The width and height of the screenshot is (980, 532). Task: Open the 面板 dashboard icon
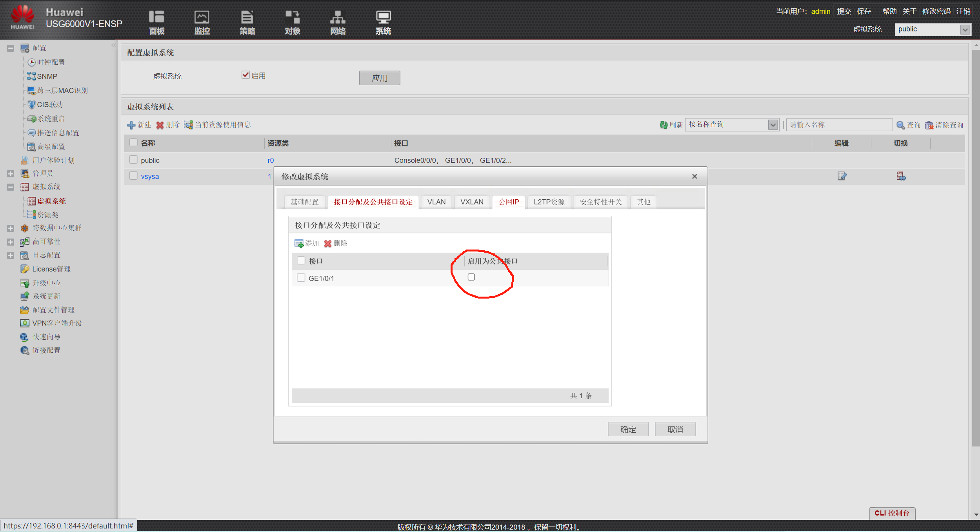point(156,18)
